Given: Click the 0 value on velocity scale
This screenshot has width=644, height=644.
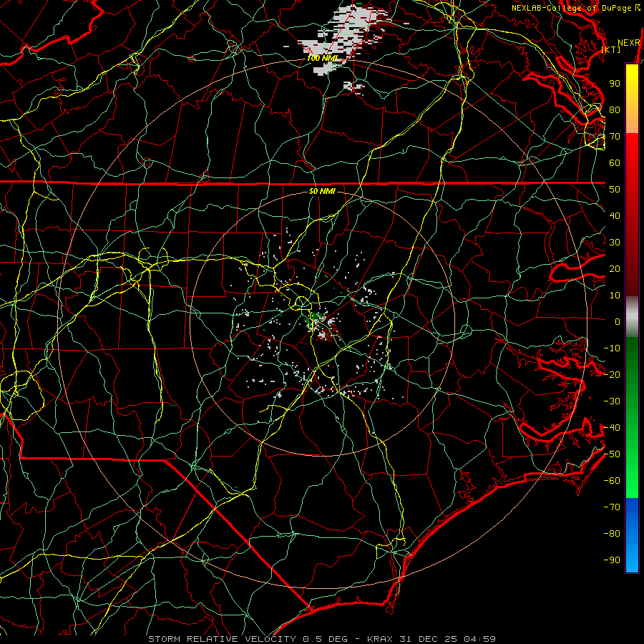Looking at the screenshot, I should (618, 321).
